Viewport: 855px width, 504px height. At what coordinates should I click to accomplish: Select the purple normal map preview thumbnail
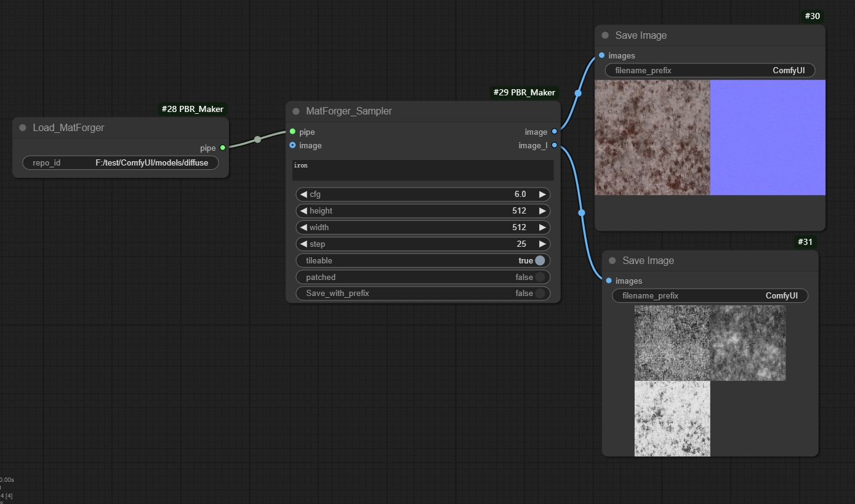point(768,138)
